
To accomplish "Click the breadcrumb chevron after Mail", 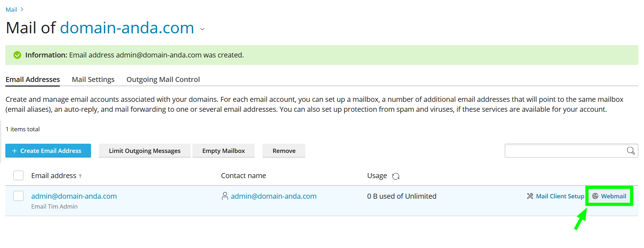I will pyautogui.click(x=22, y=10).
